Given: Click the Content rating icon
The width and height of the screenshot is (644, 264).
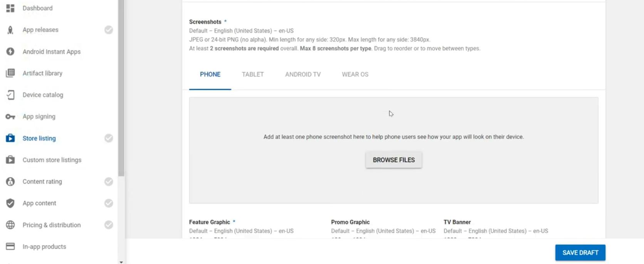Looking at the screenshot, I should coord(10,181).
